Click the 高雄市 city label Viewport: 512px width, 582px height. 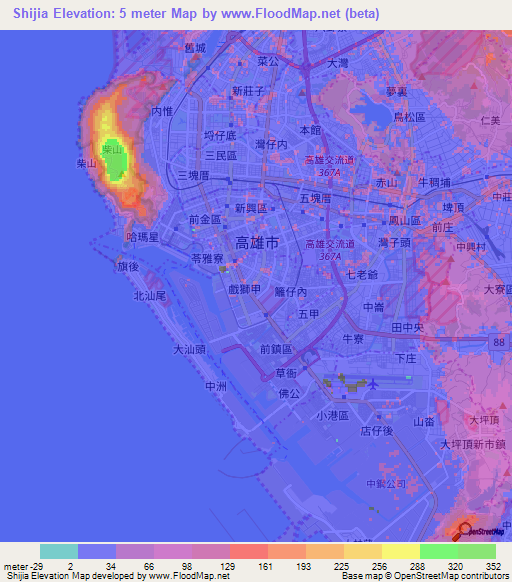(x=257, y=243)
